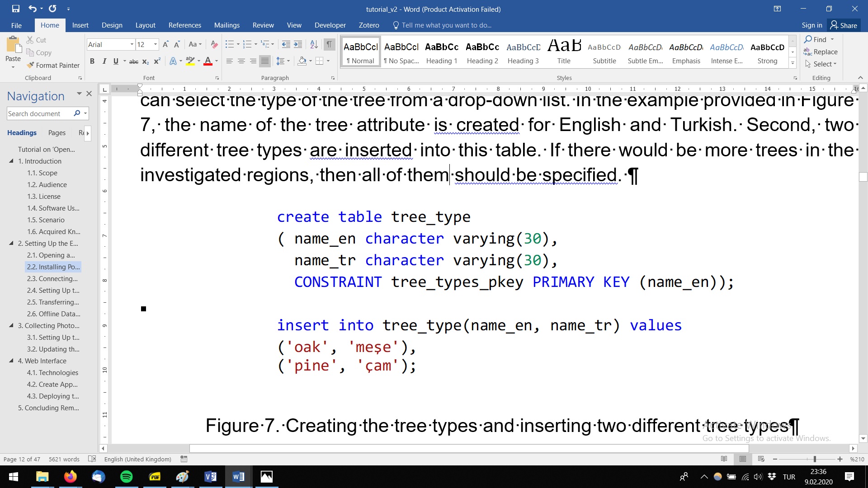Screen dimensions: 868x488
Task: Toggle Justify alignment button
Action: coord(265,61)
